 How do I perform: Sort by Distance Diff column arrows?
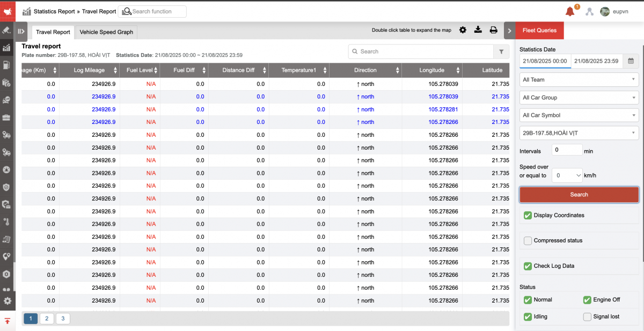[264, 70]
